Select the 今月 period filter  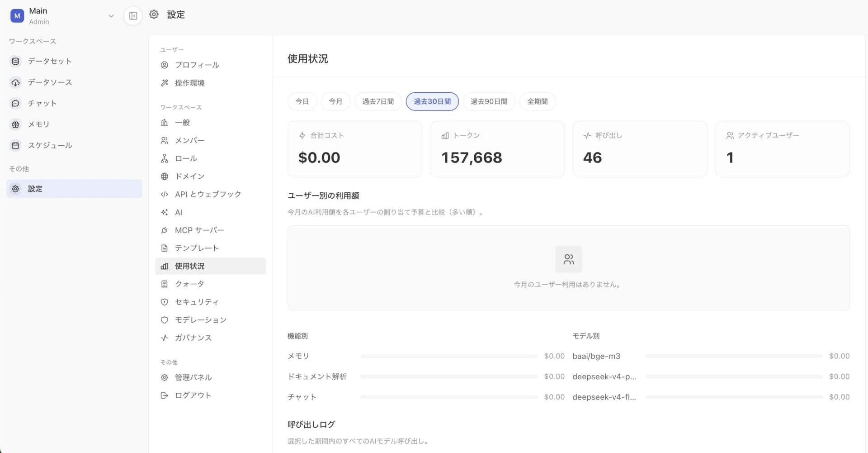click(x=335, y=101)
